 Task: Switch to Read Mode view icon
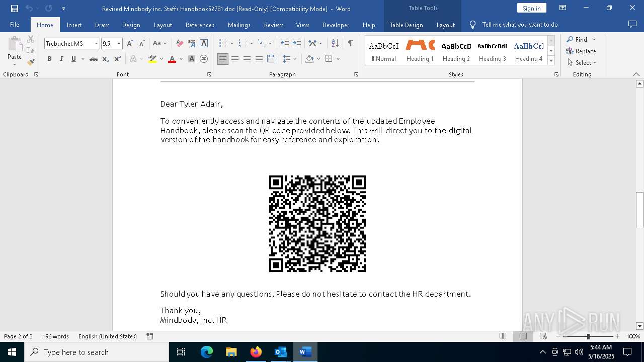(x=503, y=336)
